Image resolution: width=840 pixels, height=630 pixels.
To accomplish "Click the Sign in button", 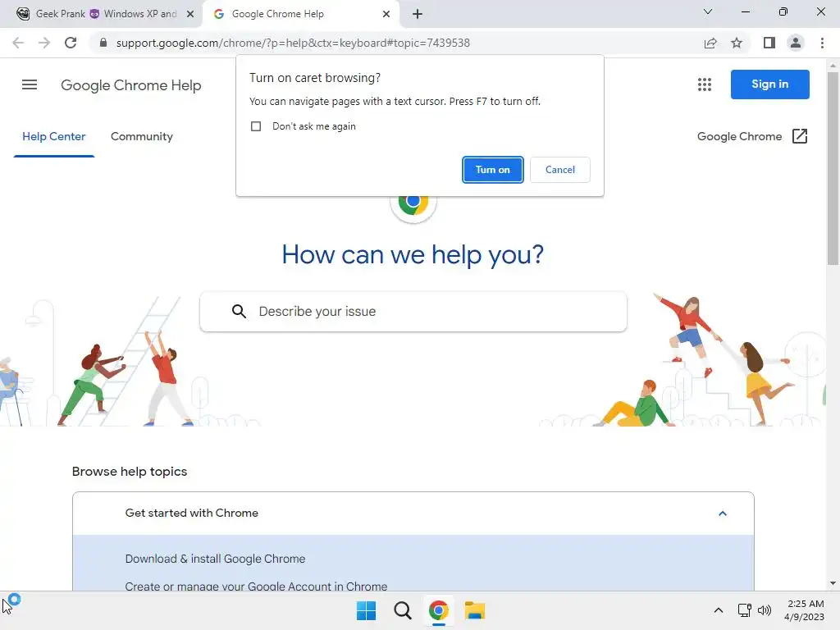I will [769, 84].
